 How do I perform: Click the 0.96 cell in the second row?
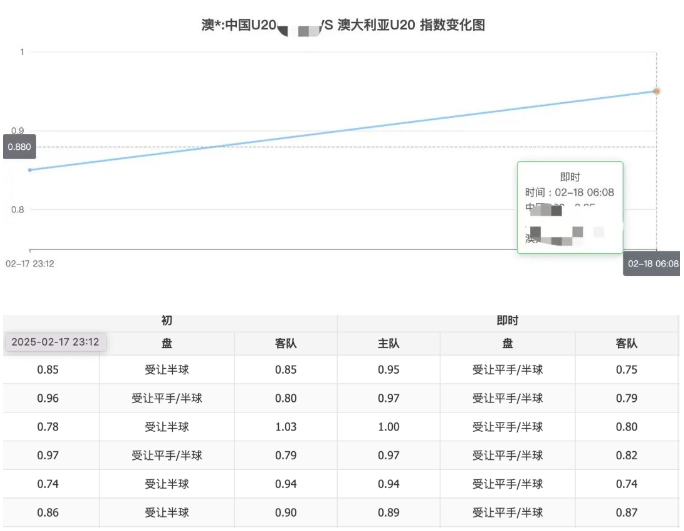tap(48, 398)
